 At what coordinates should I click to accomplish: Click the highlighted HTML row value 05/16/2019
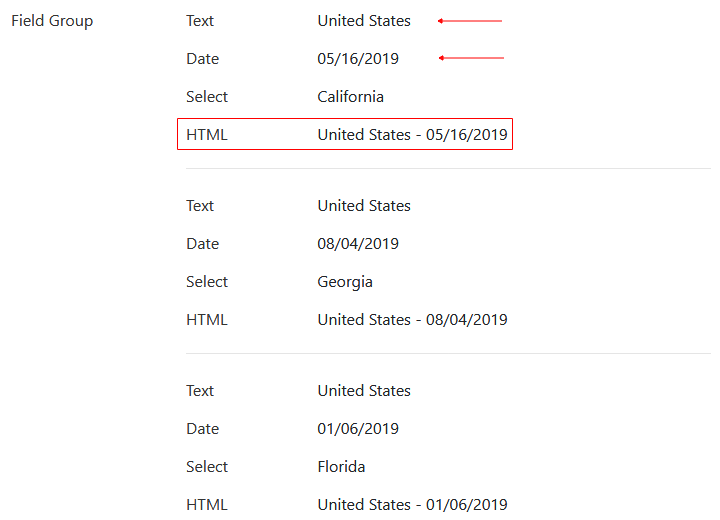(x=467, y=135)
